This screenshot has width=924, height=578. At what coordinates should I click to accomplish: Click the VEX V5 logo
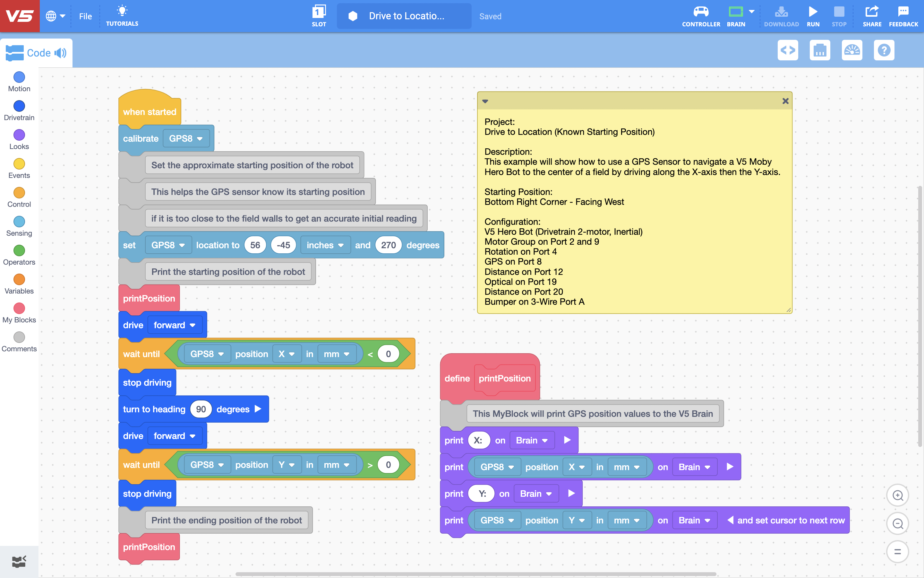(x=20, y=16)
